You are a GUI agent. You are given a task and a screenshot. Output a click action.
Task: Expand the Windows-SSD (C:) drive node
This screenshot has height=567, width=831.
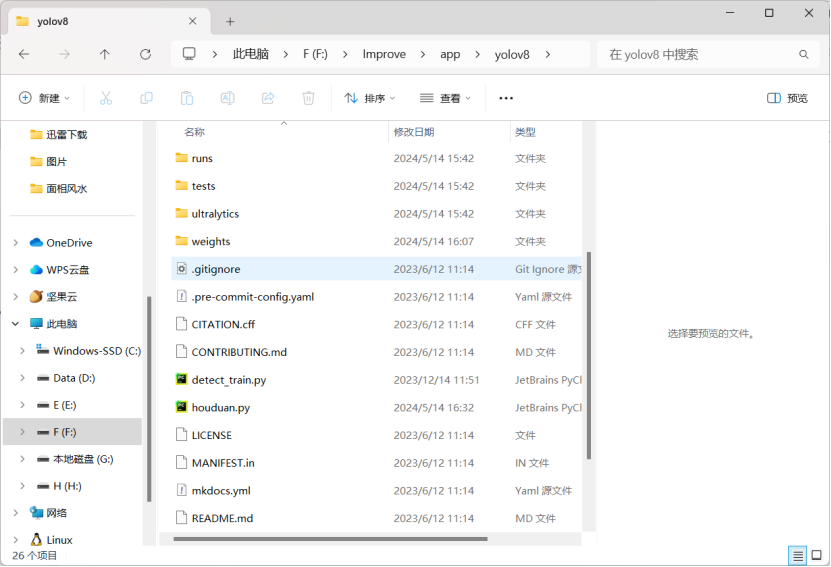click(22, 351)
